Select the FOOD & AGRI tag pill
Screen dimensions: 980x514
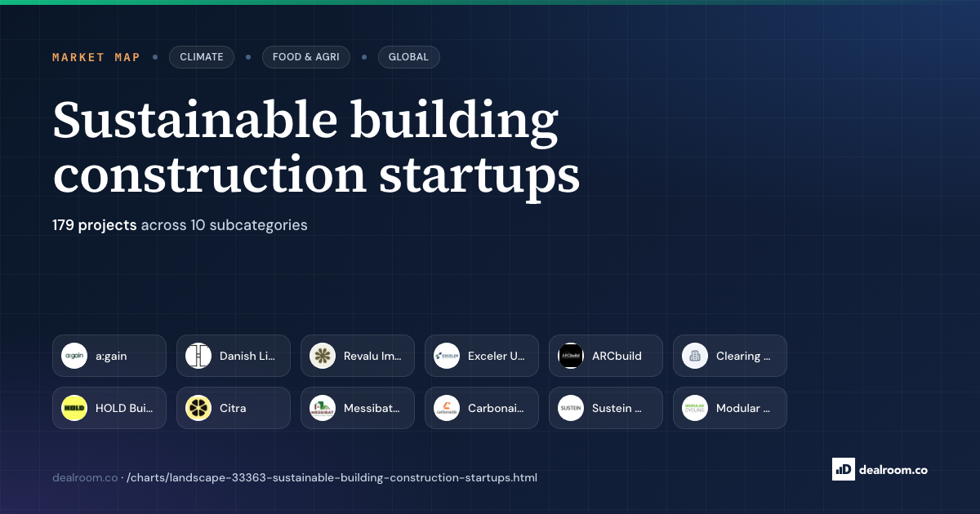coord(306,57)
